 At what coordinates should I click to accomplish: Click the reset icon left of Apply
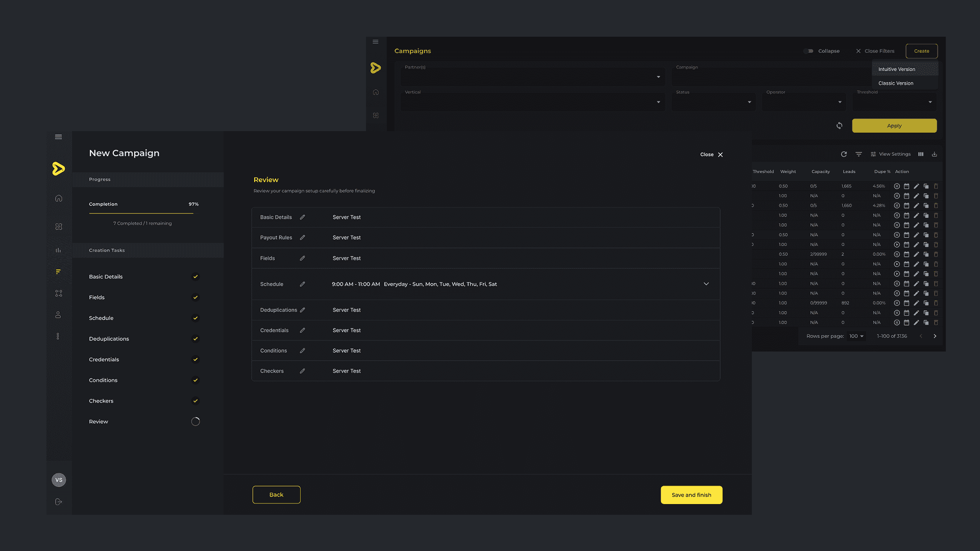tap(839, 126)
